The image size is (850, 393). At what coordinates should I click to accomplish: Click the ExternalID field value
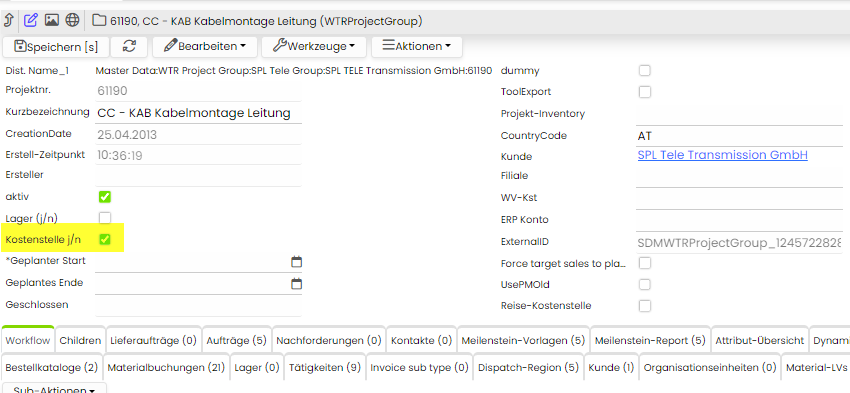coord(739,242)
